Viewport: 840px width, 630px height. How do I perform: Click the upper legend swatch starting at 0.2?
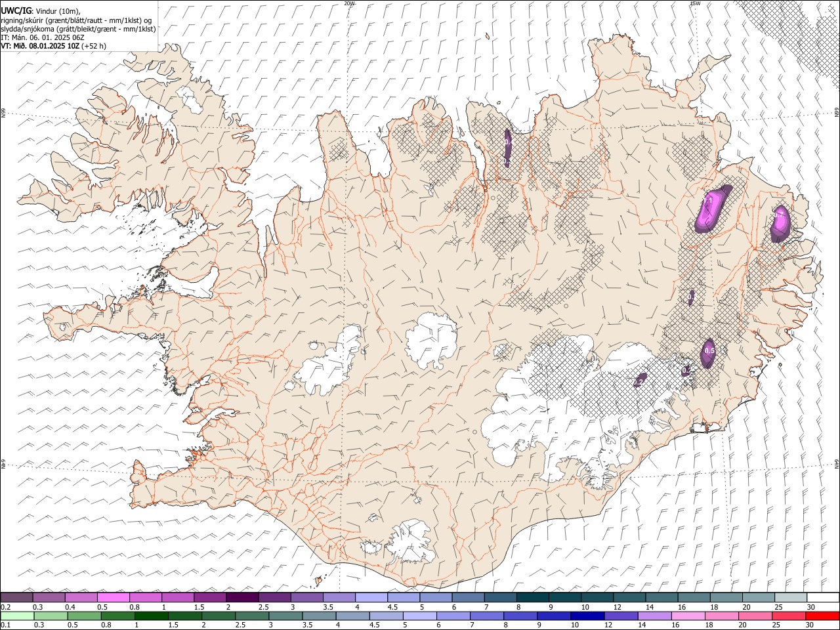point(17,597)
